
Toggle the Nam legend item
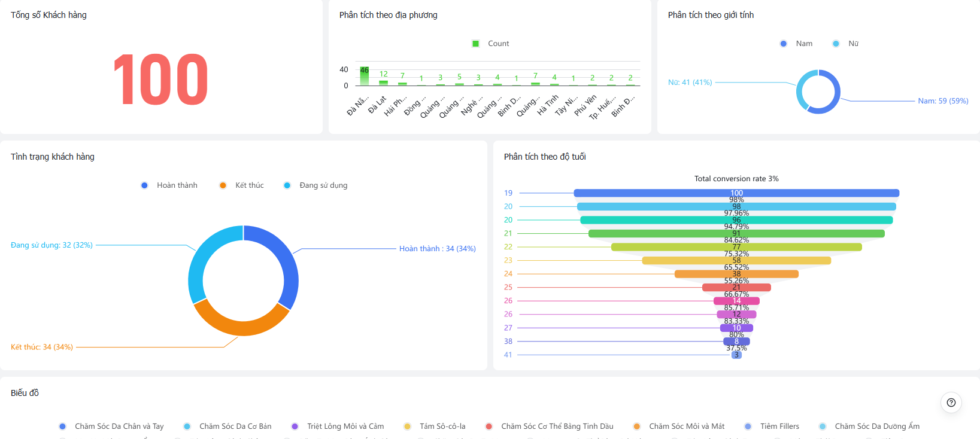pos(796,44)
